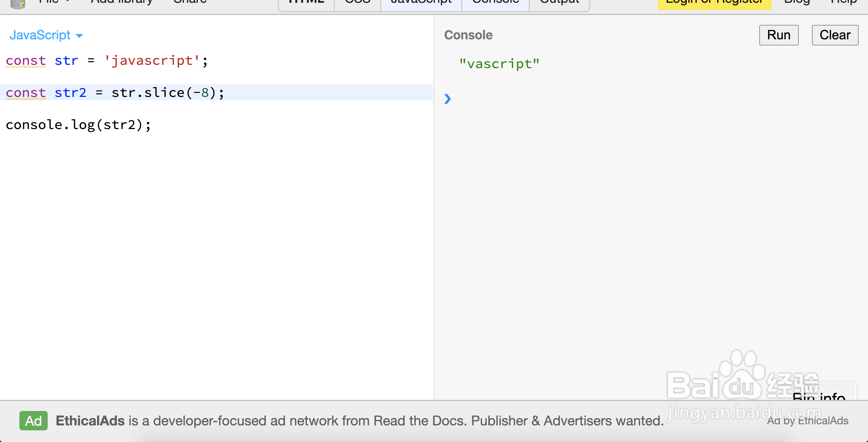Toggle the CSS panel tab
The height and width of the screenshot is (442, 868).
(x=357, y=3)
